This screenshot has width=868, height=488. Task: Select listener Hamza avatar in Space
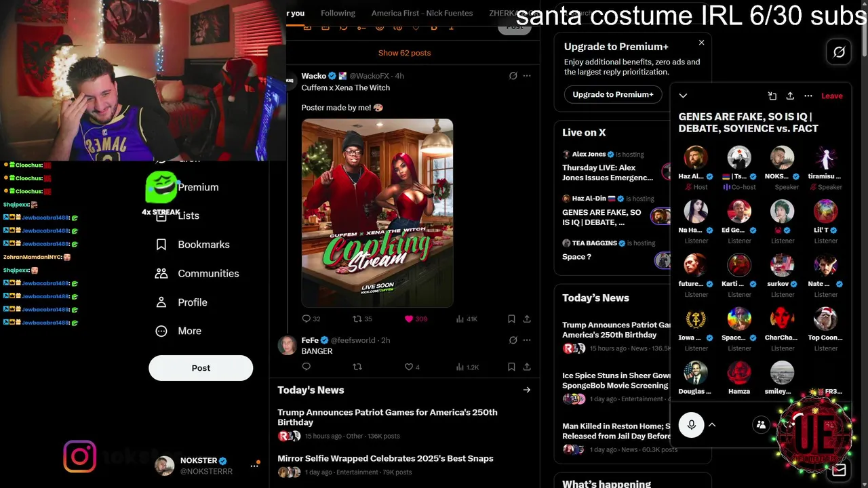coord(739,373)
